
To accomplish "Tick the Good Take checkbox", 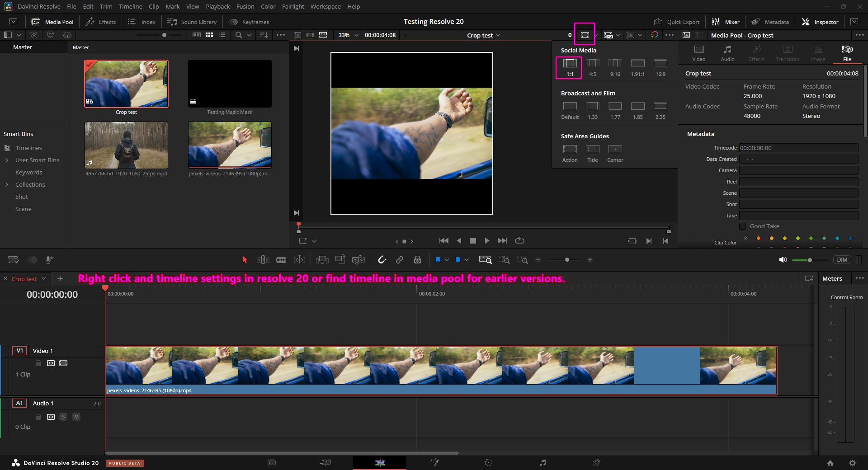I will coord(742,226).
